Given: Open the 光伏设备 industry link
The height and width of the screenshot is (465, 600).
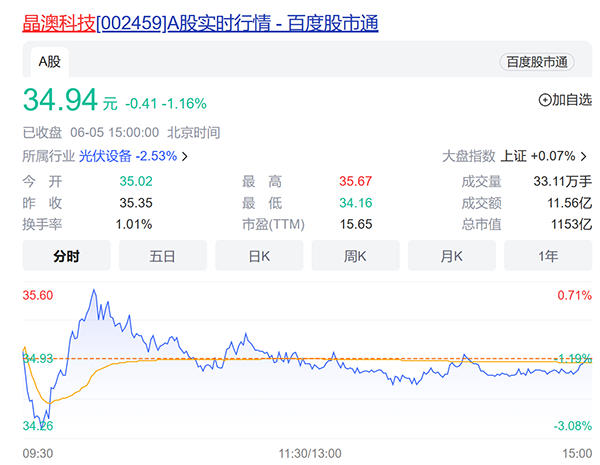Looking at the screenshot, I should [105, 156].
